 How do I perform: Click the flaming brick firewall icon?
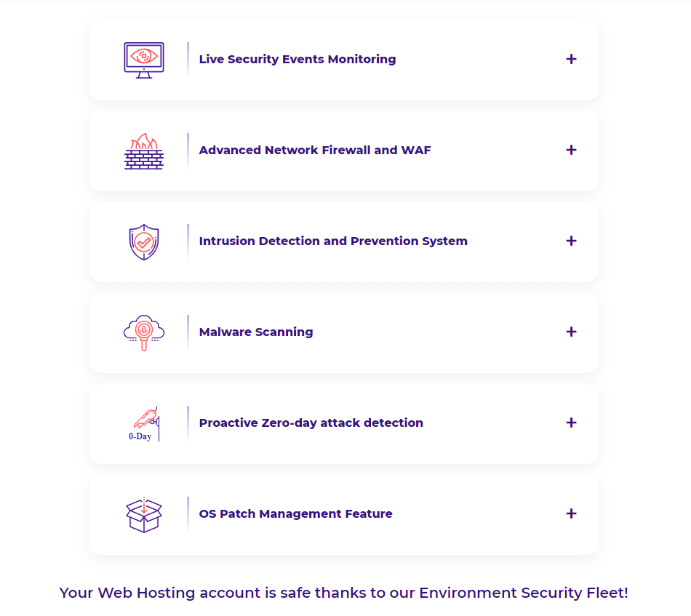tap(144, 151)
